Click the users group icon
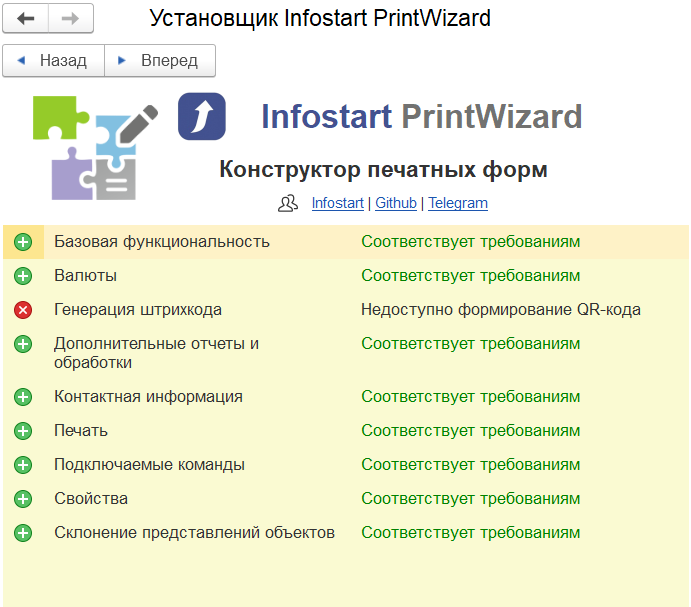This screenshot has width=691, height=607. (288, 203)
